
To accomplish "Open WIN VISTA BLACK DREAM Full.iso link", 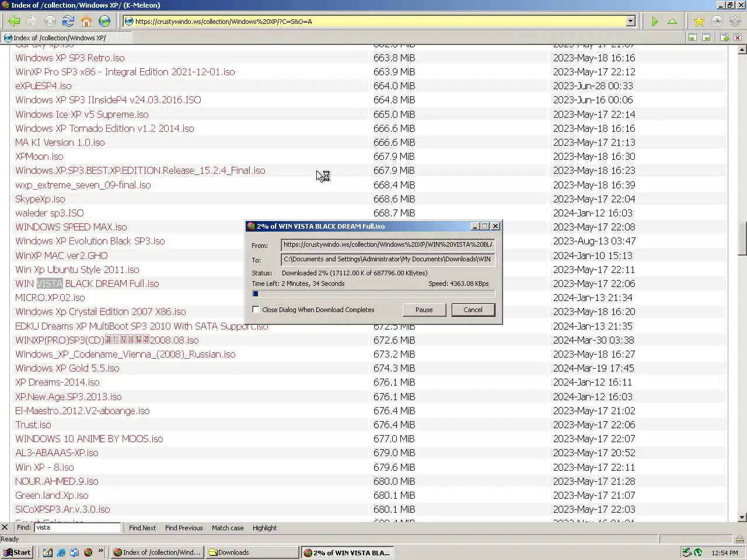I will [87, 283].
